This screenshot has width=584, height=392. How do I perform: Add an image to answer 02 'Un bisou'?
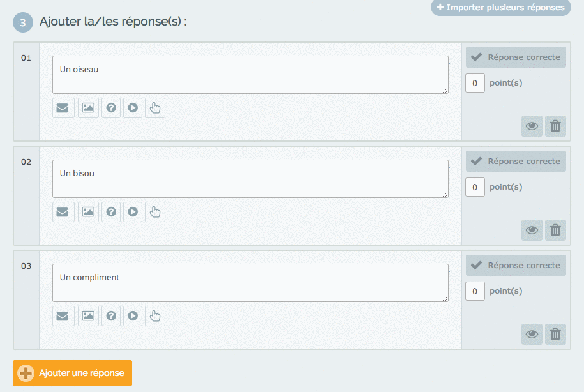tap(88, 212)
